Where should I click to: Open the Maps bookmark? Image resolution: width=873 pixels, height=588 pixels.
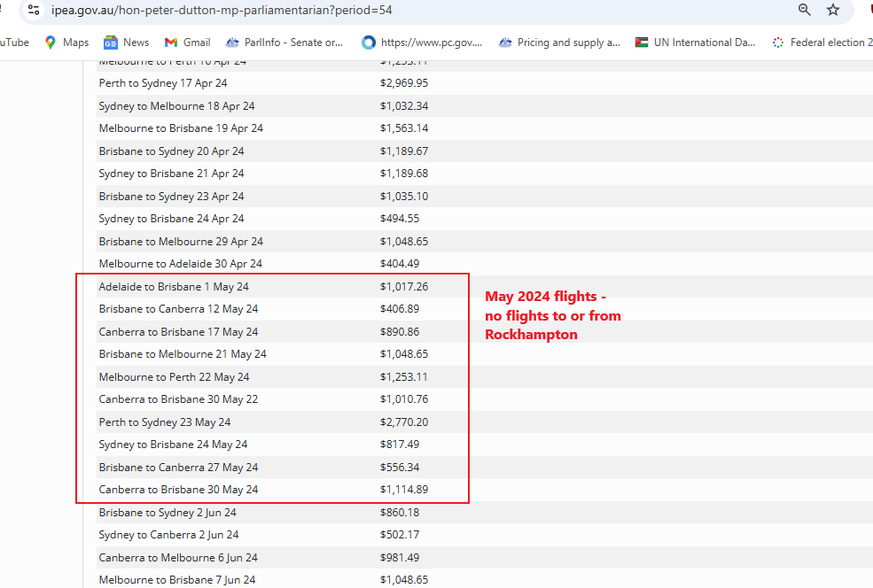(66, 43)
